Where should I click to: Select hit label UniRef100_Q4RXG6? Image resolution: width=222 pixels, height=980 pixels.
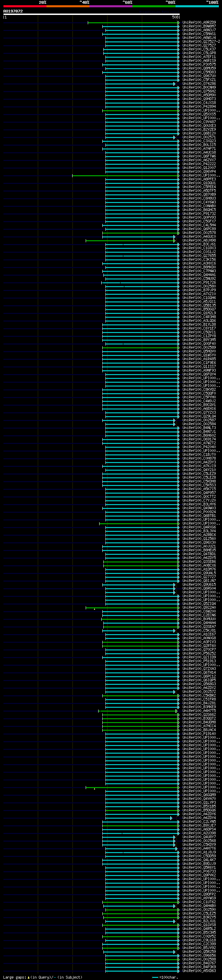pos(199,527)
